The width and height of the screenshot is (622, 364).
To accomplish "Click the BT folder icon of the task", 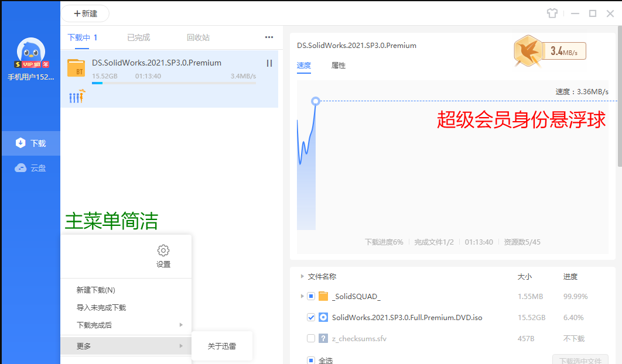I will point(76,68).
